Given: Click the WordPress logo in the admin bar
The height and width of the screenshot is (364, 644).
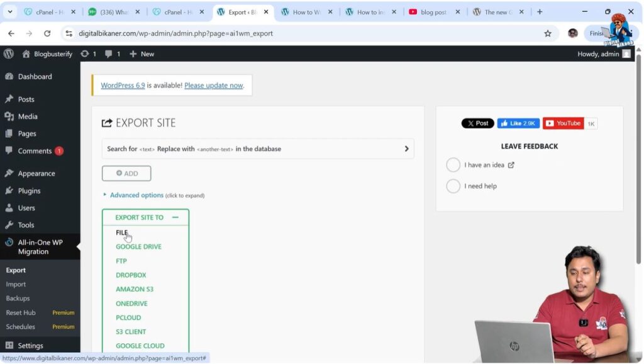Looking at the screenshot, I should 8,54.
